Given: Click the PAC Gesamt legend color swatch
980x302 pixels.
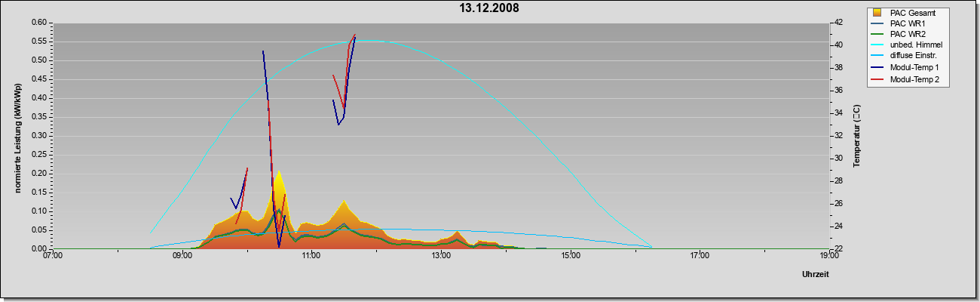Looking at the screenshot, I should click(x=877, y=13).
